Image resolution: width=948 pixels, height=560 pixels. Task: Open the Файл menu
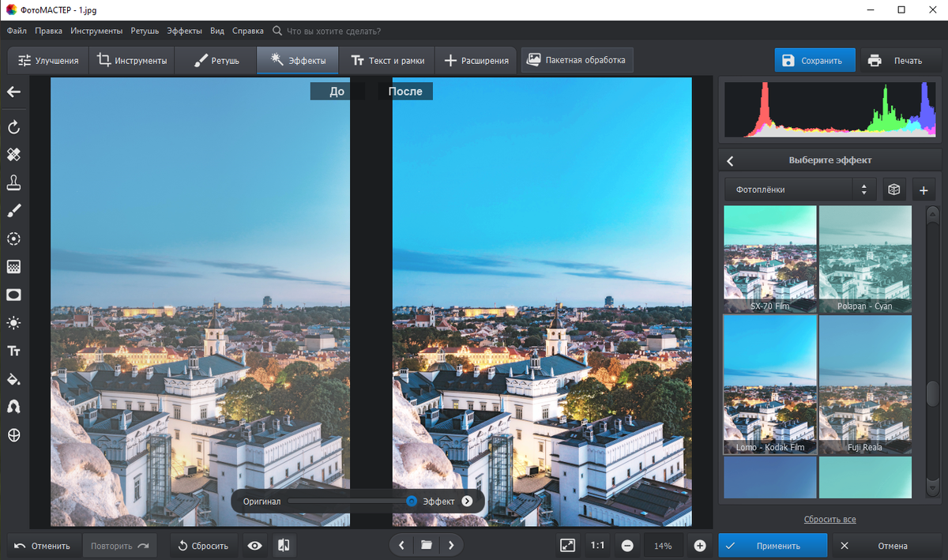tap(17, 31)
